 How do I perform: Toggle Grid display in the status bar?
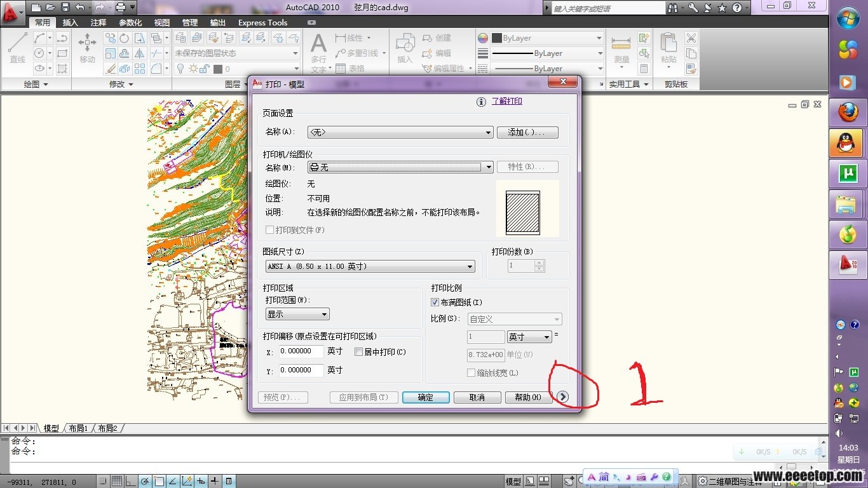[x=117, y=481]
